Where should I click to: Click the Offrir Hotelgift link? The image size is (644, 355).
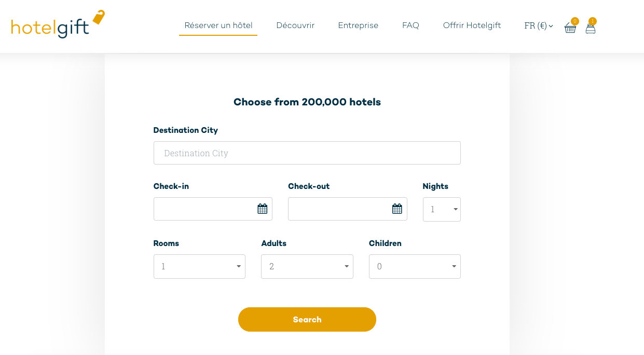click(472, 25)
